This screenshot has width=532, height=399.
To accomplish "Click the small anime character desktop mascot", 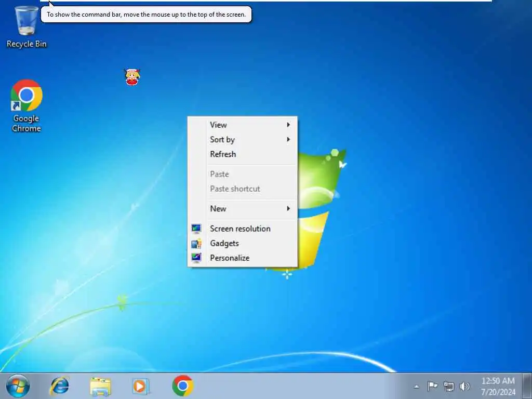I will [x=132, y=77].
